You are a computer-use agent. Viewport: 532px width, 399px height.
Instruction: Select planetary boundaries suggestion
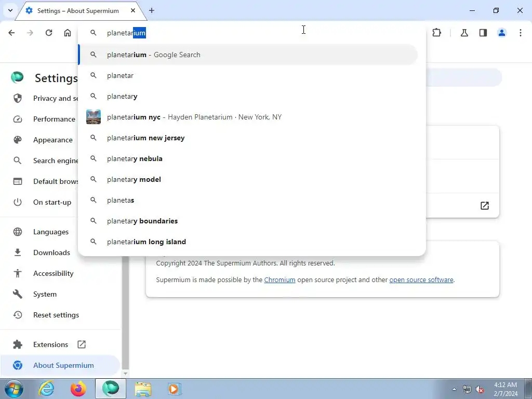248,221
